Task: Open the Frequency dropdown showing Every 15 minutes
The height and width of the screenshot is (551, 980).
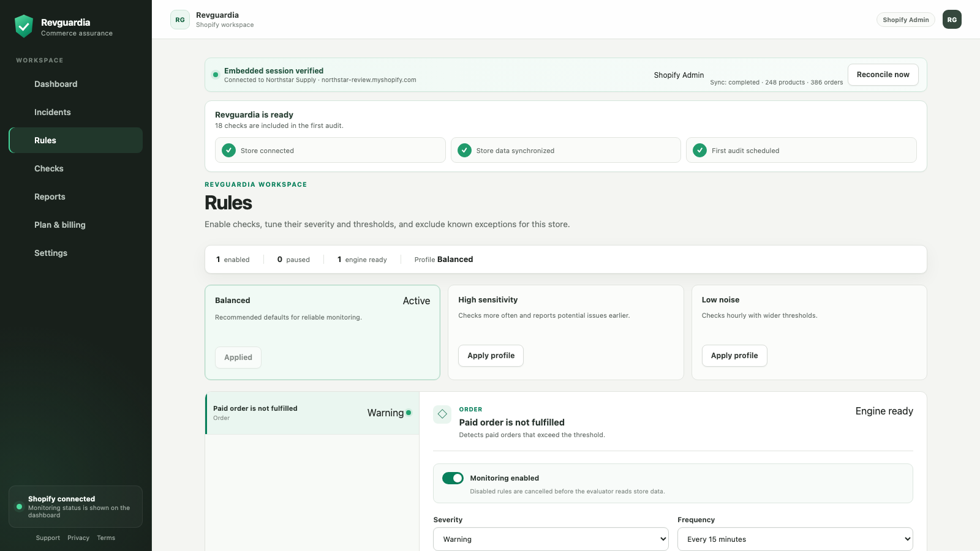Action: pos(795,539)
